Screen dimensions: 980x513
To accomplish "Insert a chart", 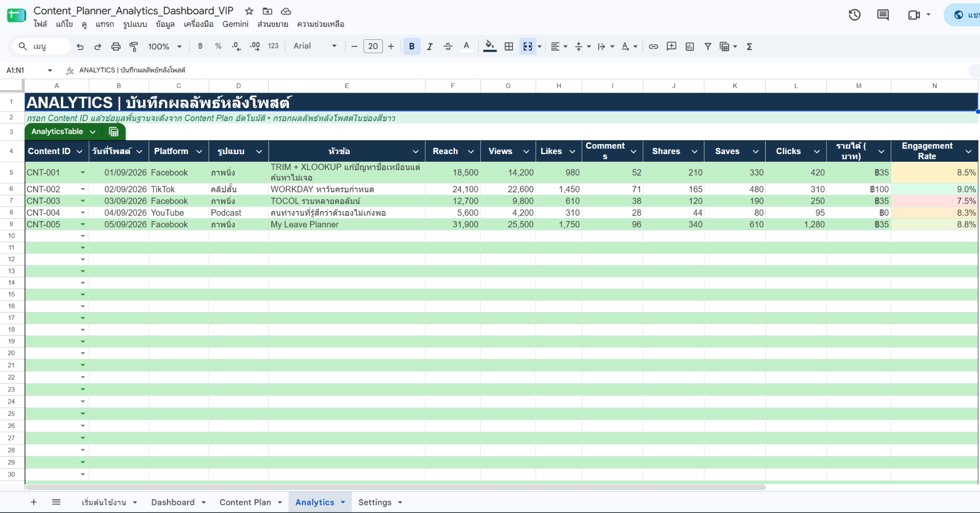I will coord(690,46).
